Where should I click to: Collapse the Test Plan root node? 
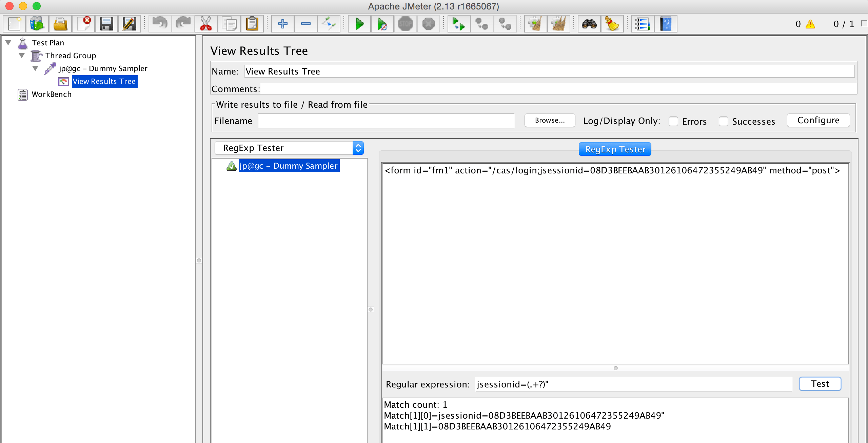(8, 43)
